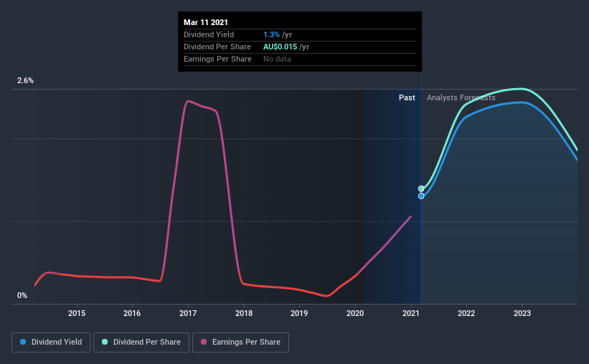Select the 2021 label on the x-axis
The image size is (589, 364).
pos(411,313)
